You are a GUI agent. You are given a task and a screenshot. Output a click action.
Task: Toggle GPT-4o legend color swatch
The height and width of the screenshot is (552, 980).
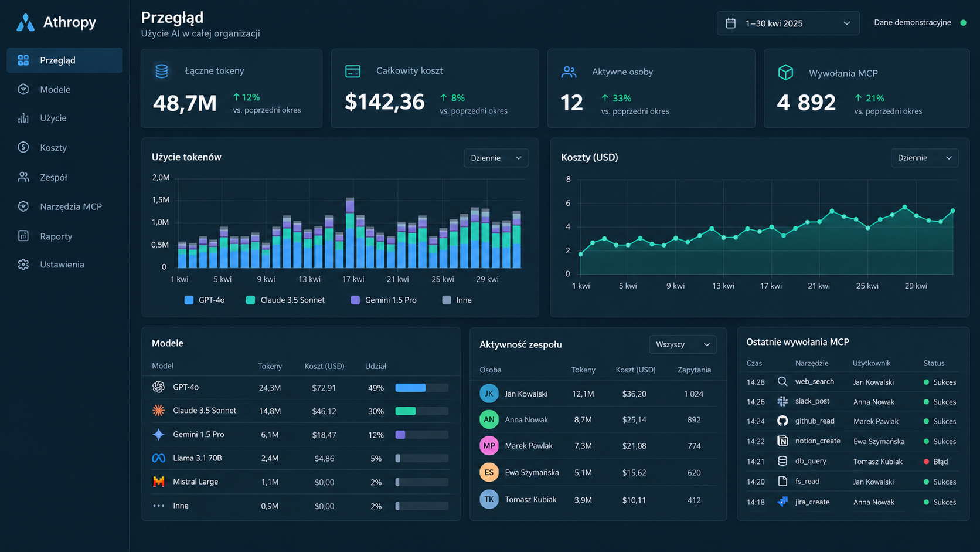tap(189, 300)
